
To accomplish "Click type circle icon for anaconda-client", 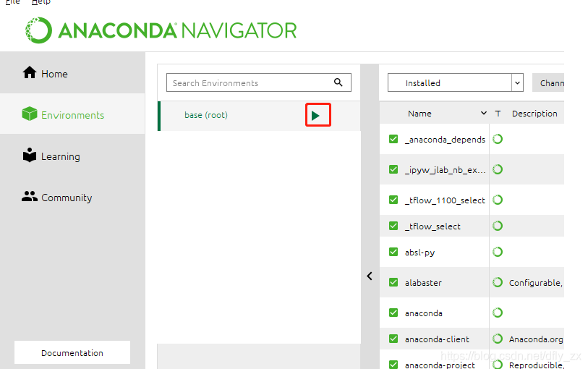I will 498,339.
